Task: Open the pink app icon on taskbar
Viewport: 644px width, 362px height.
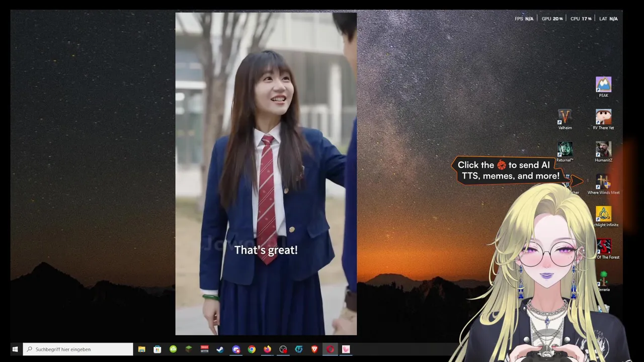Action: tap(346, 349)
